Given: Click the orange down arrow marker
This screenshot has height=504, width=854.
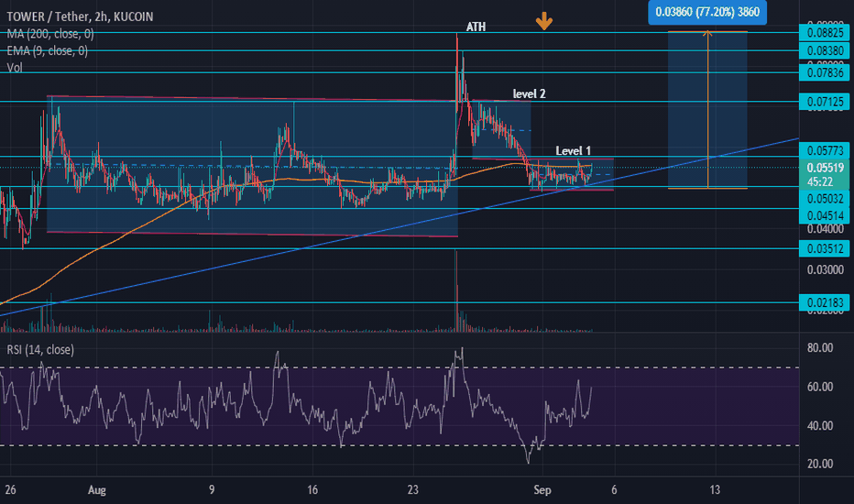Looking at the screenshot, I should point(544,22).
